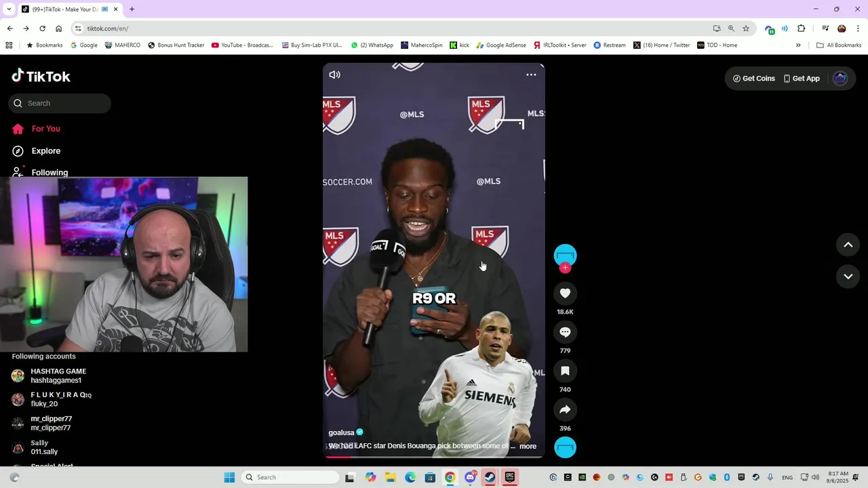Like the video with the heart icon
868x488 pixels.
[565, 293]
